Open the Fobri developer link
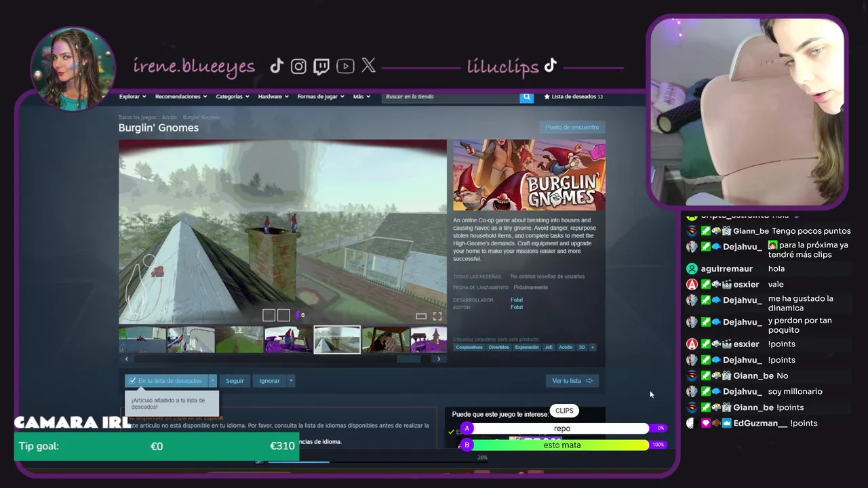 tap(517, 300)
